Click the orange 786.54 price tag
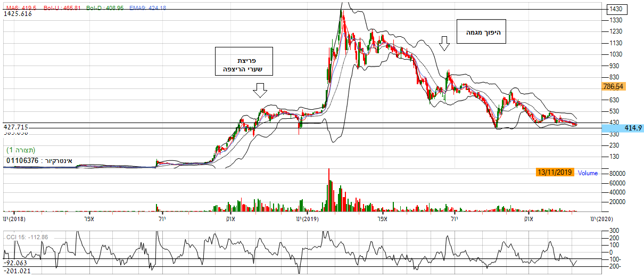644x277 pixels. click(613, 86)
